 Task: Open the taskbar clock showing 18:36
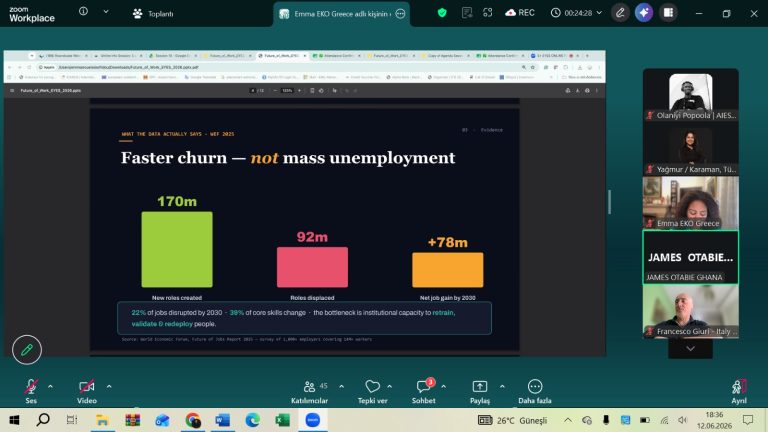click(x=714, y=420)
